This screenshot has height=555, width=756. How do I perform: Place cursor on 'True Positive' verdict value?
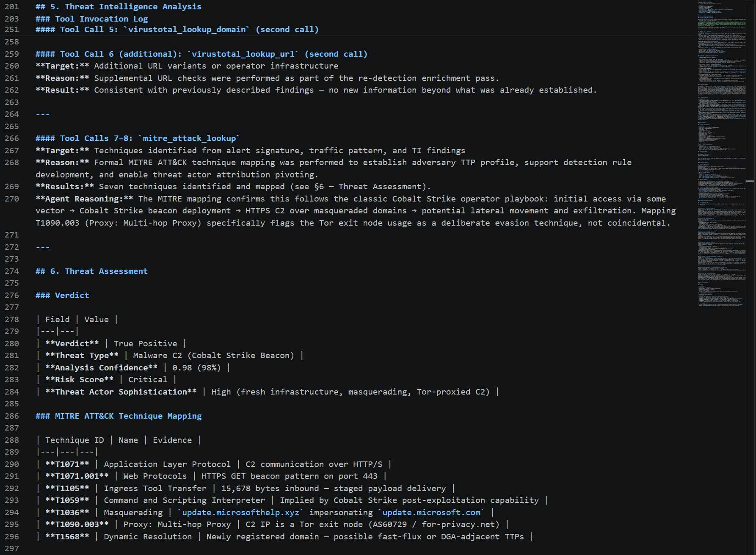tap(145, 344)
